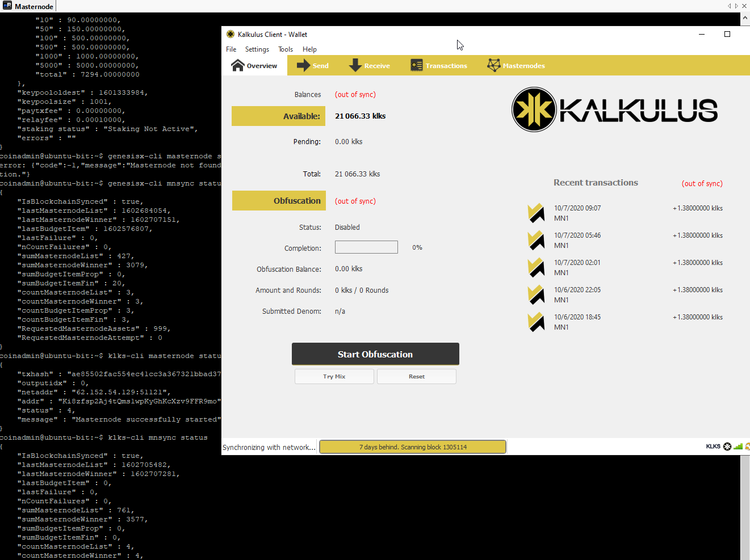Viewport: 750px width, 560px height.
Task: Click the transaction icon for 10/6/2020 18:45
Action: click(536, 322)
